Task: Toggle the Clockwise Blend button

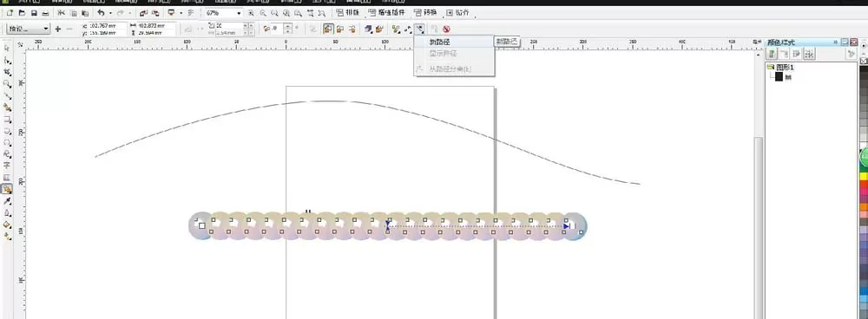Action: (340, 29)
